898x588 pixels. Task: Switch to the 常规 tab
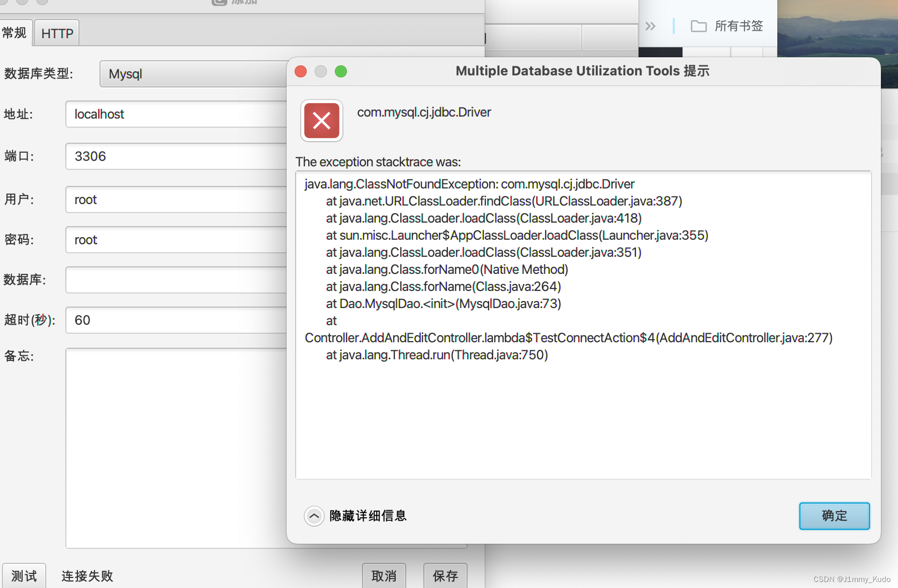(x=15, y=33)
